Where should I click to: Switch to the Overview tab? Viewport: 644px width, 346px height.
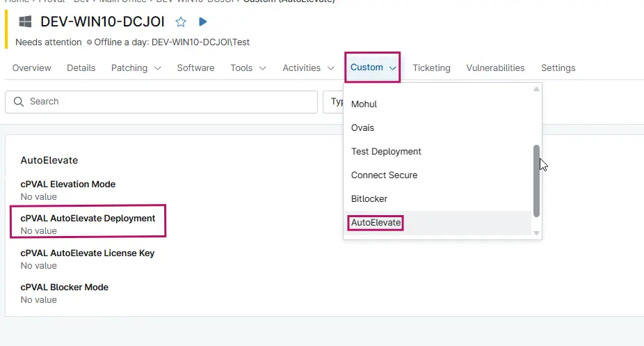click(31, 68)
